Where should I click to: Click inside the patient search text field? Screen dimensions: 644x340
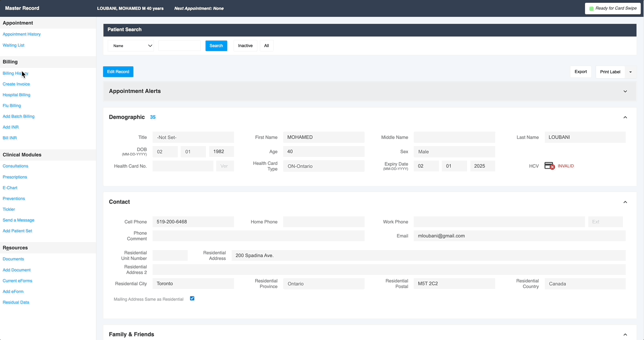179,45
